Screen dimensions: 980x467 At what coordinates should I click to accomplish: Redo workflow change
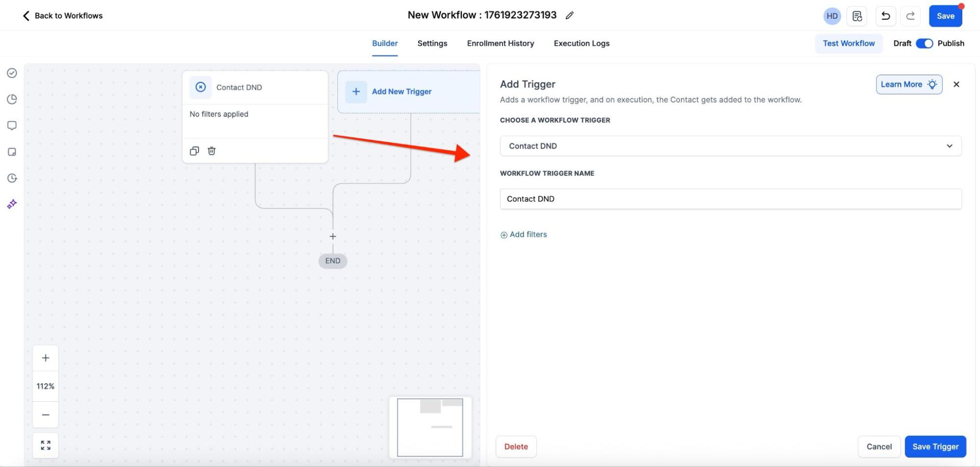(x=910, y=16)
